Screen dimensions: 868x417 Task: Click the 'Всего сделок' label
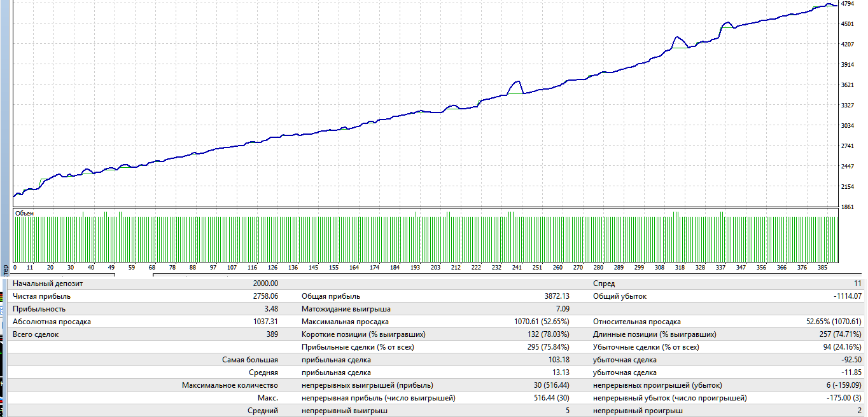pos(36,334)
